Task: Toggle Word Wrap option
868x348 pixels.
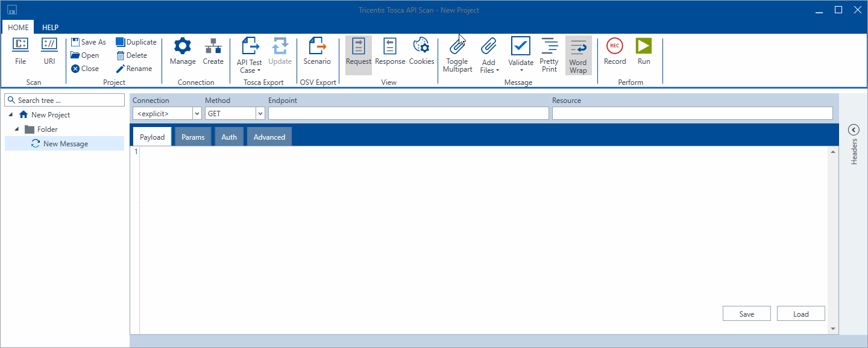Action: [578, 55]
